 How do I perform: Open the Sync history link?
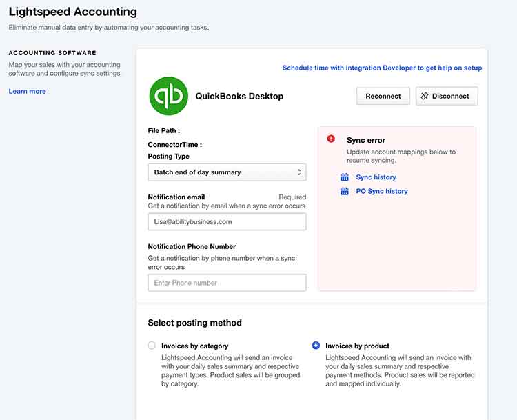[376, 177]
